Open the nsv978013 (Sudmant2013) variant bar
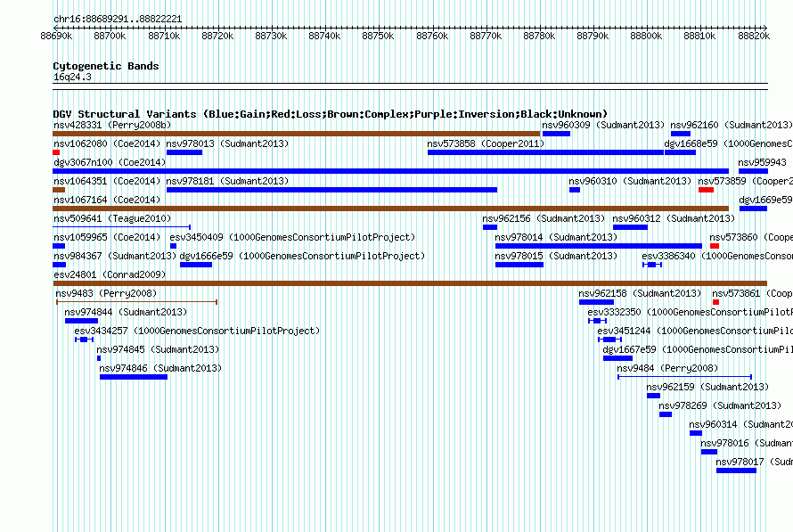 point(184,152)
